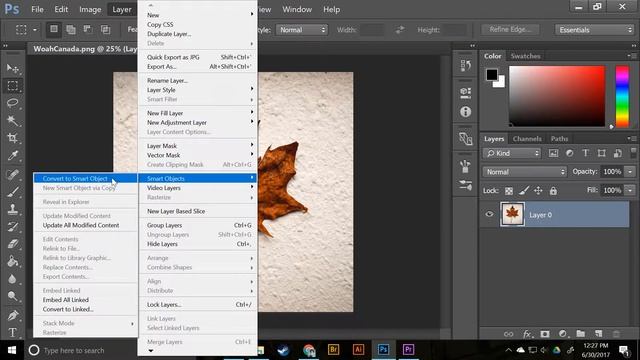640x360 pixels.
Task: Create a new group folder icon
Action: tap(580, 334)
